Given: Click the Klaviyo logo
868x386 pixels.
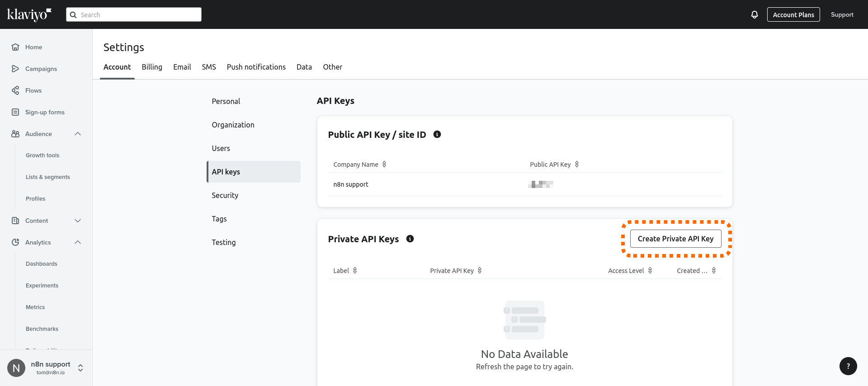Looking at the screenshot, I should point(29,14).
